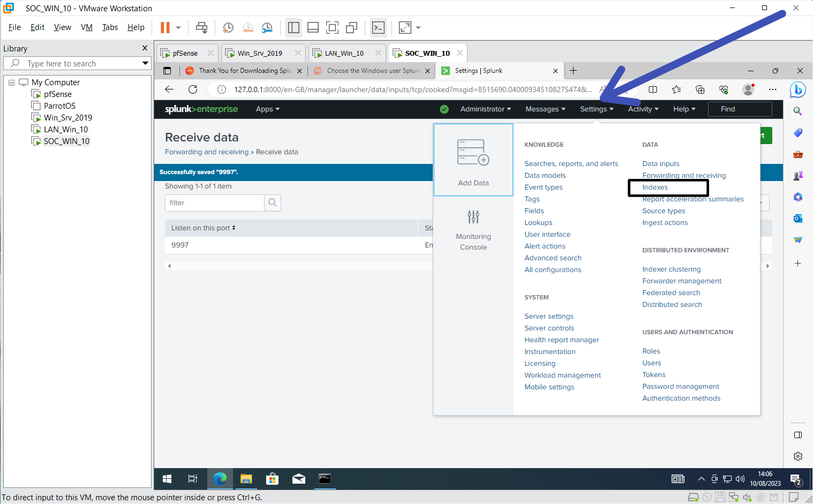
Task: Open VMware File menu
Action: pos(14,27)
